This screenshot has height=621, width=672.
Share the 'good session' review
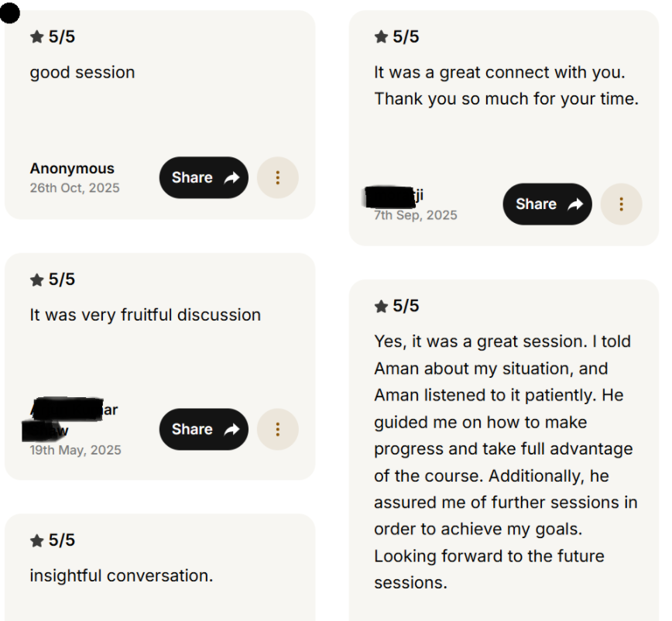(x=204, y=177)
